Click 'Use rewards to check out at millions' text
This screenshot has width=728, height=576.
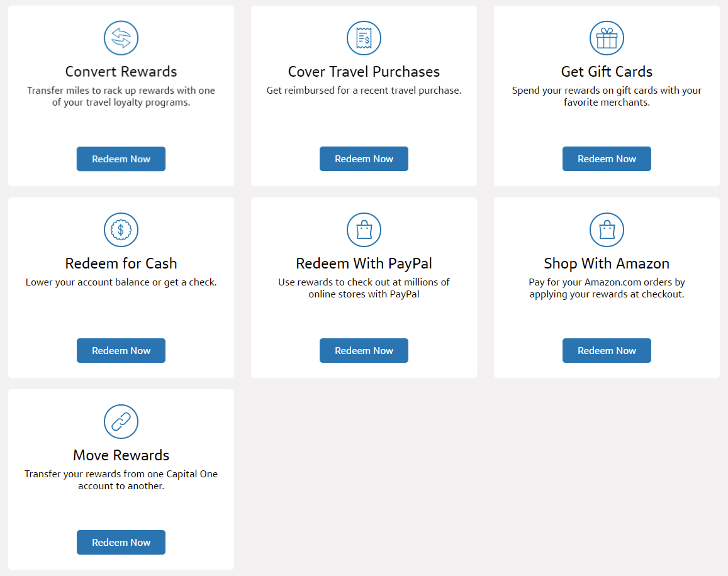(364, 282)
